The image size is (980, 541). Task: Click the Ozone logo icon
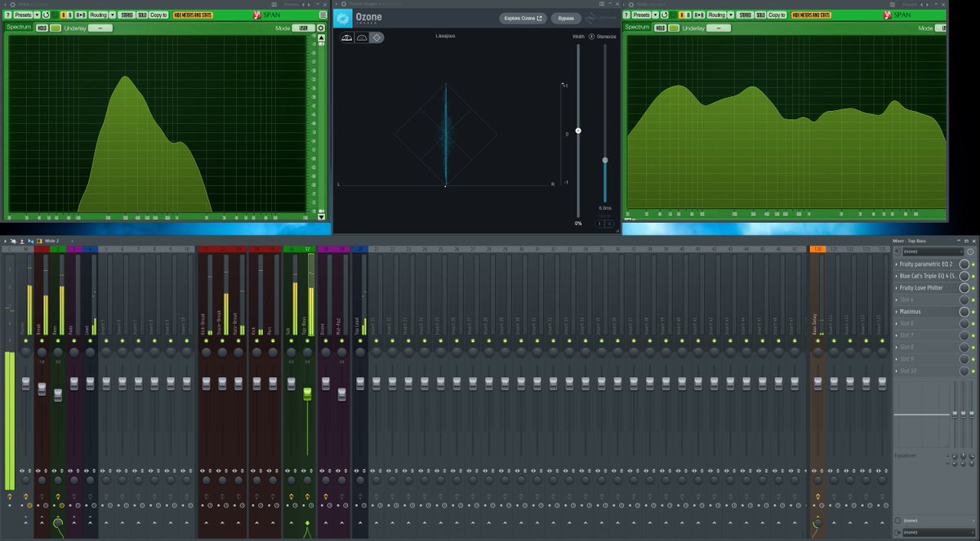tap(343, 19)
